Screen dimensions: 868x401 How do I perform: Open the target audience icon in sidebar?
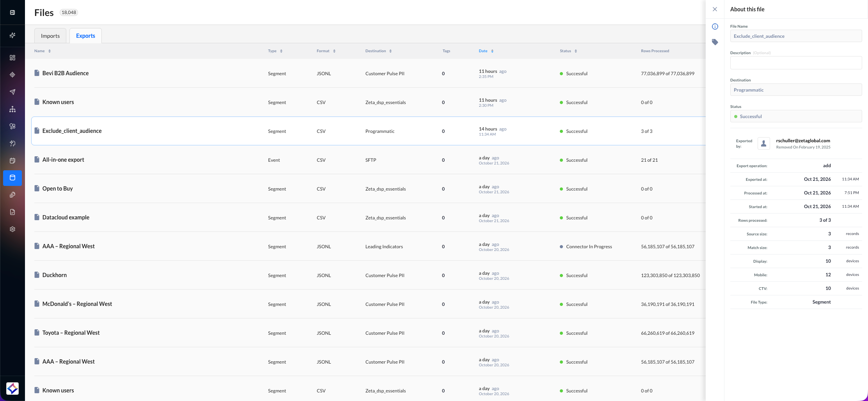coord(12,75)
